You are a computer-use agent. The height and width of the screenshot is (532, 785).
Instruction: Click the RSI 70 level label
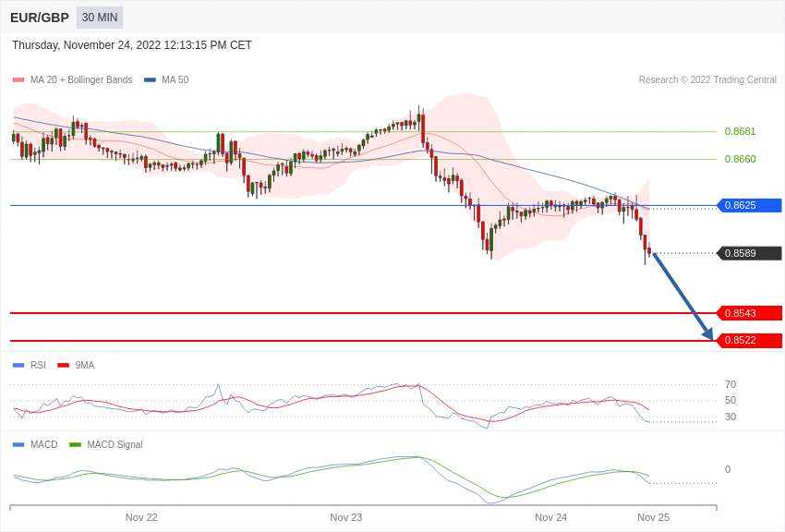point(731,384)
